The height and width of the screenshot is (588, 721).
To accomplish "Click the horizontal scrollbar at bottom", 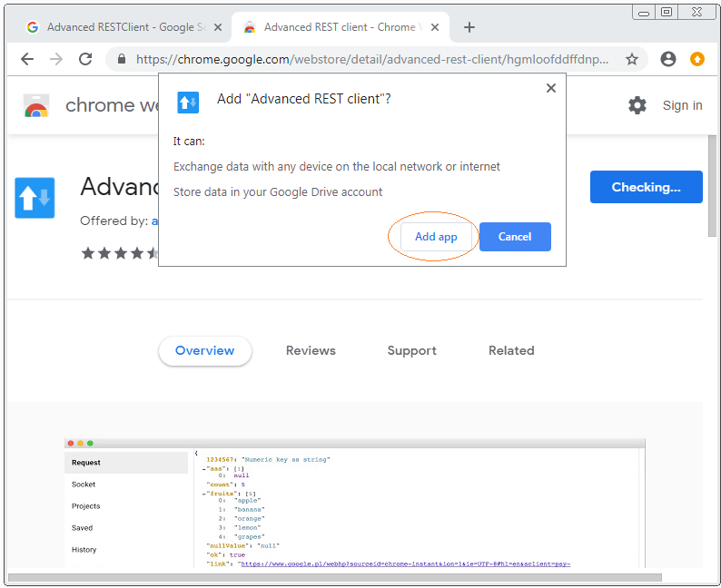I will coord(335,577).
